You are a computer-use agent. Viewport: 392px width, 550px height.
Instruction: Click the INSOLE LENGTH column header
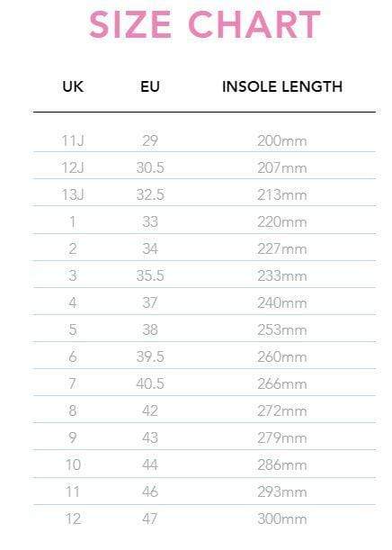point(282,86)
